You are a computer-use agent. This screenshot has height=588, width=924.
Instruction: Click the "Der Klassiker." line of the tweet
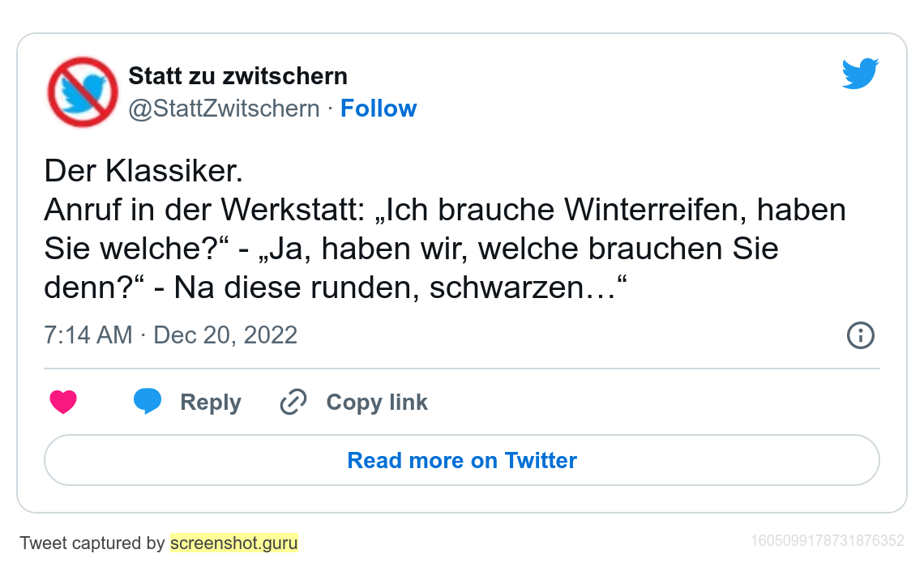pyautogui.click(x=143, y=172)
